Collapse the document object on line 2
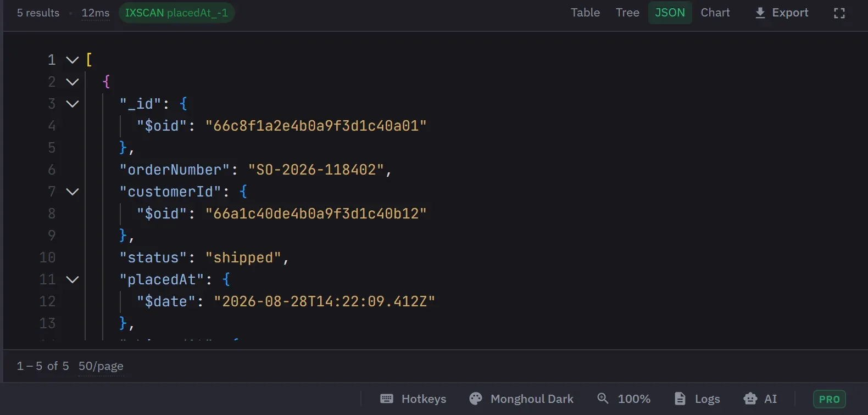 (73, 82)
